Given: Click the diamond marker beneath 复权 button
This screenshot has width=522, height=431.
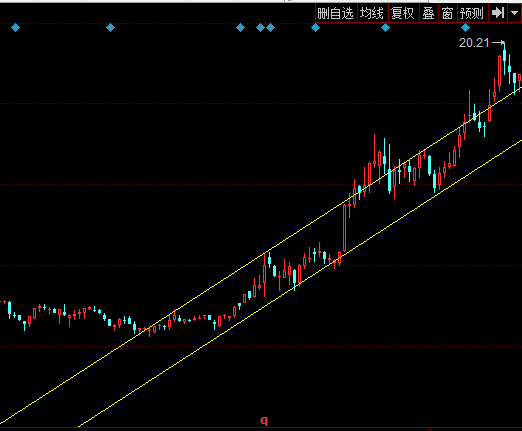Looking at the screenshot, I should pyautogui.click(x=385, y=28).
